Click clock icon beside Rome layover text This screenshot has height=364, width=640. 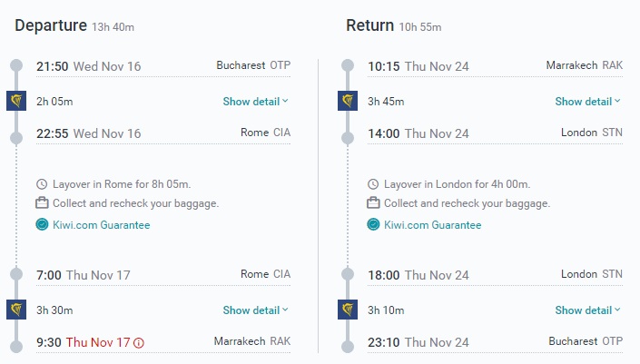point(42,184)
